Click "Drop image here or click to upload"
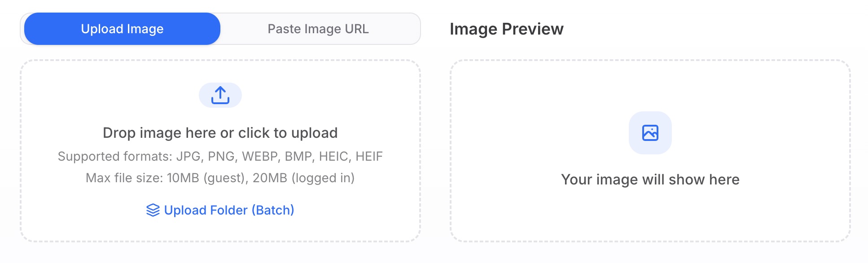Image resolution: width=868 pixels, height=263 pixels. [220, 133]
